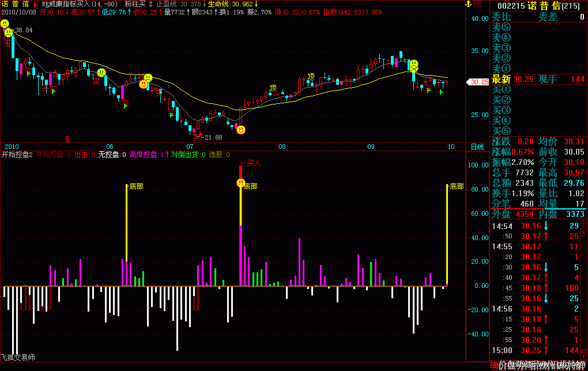
Task: Click the 09 month label on time axis
Action: coord(371,147)
